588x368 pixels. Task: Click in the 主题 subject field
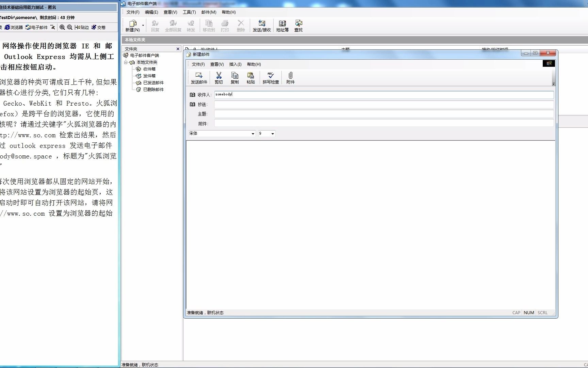pos(384,114)
